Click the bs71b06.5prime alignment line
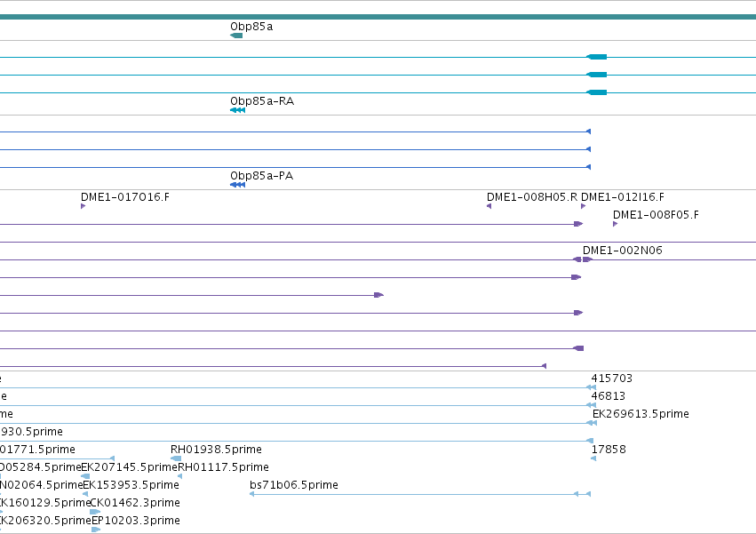 pyautogui.click(x=420, y=494)
